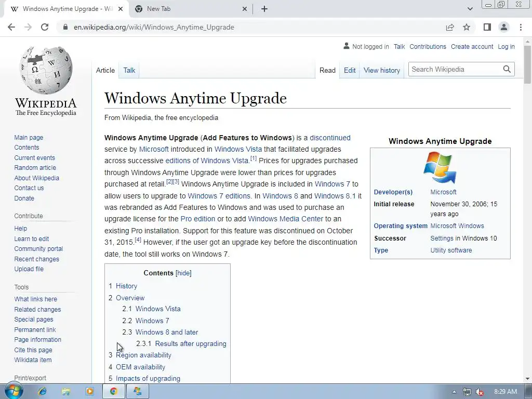Click the Create account link
The height and width of the screenshot is (399, 532).
472,47
